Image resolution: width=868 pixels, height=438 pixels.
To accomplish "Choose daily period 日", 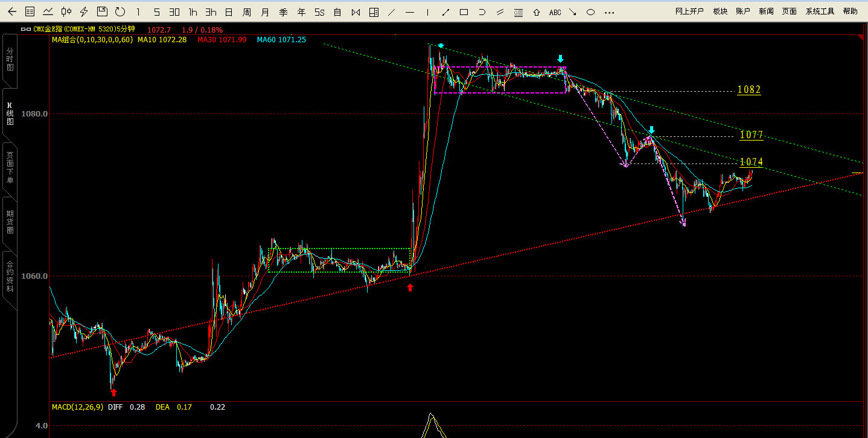I will coord(229,11).
